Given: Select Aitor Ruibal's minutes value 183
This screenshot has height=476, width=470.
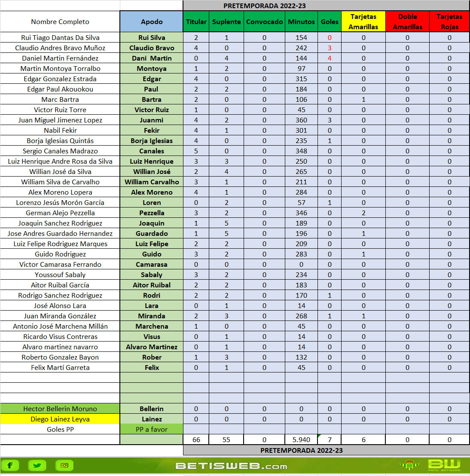Looking at the screenshot, I should click(302, 285).
